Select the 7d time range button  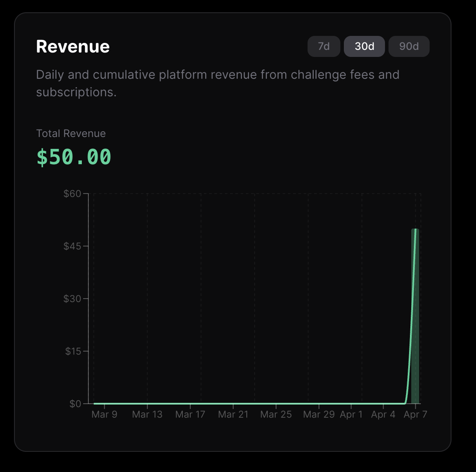[x=324, y=46]
